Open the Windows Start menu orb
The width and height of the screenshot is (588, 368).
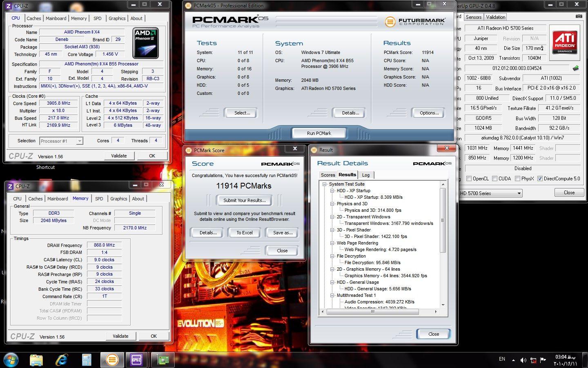point(11,360)
